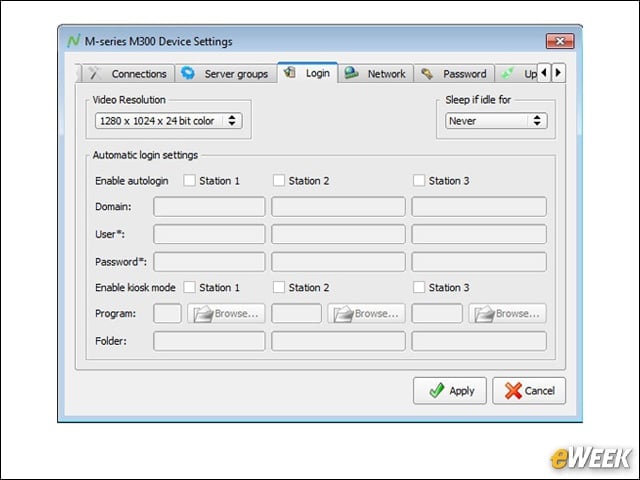Click the Folder field for Station 3

[479, 341]
